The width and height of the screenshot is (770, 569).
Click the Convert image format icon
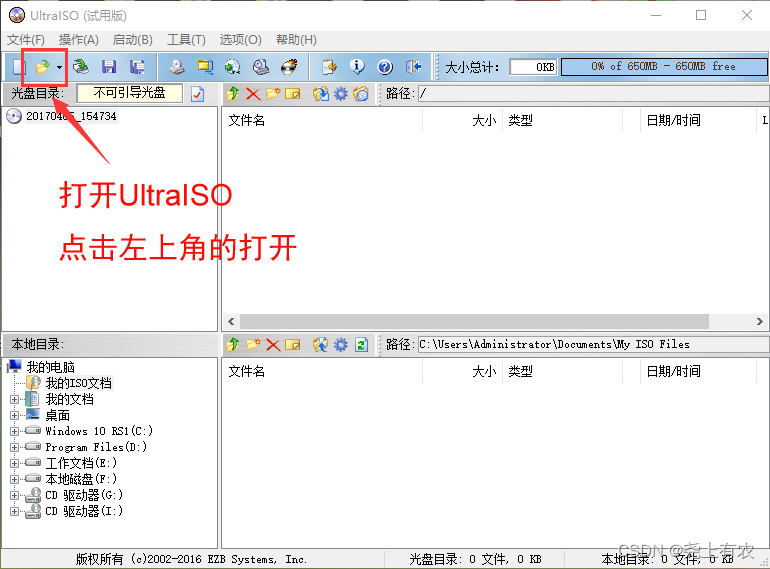click(x=205, y=66)
